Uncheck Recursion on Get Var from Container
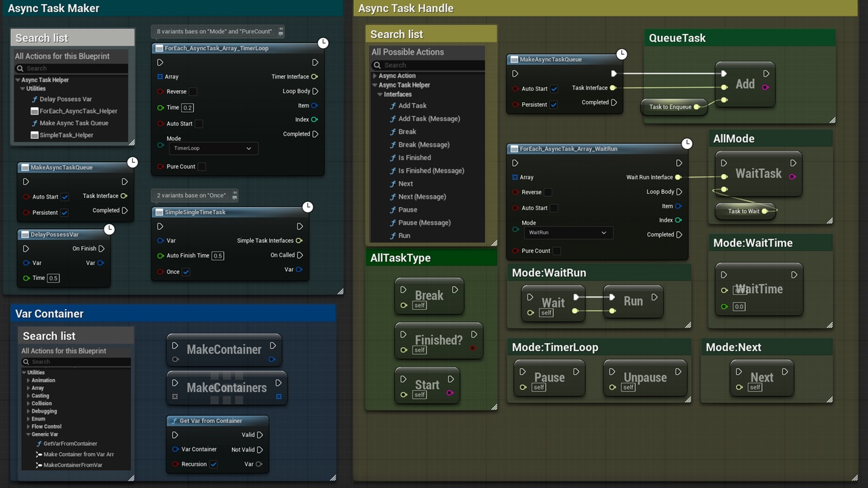Screen dimensions: 868x488 213,464
